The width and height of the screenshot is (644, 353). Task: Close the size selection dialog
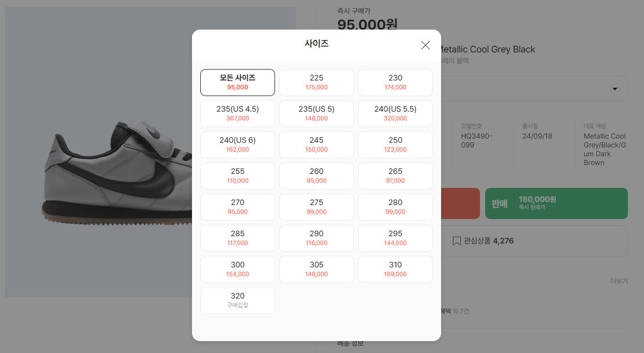[426, 45]
